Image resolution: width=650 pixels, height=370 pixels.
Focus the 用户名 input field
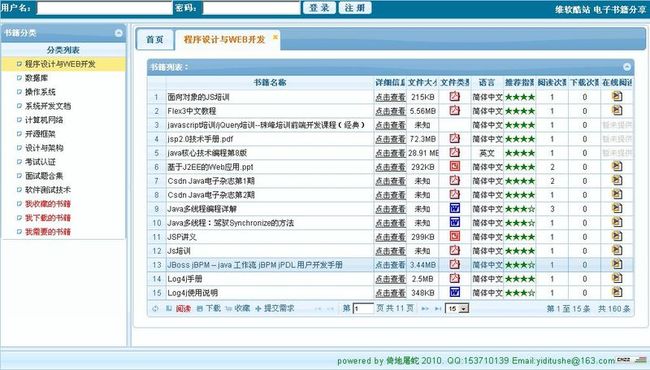pyautogui.click(x=104, y=8)
